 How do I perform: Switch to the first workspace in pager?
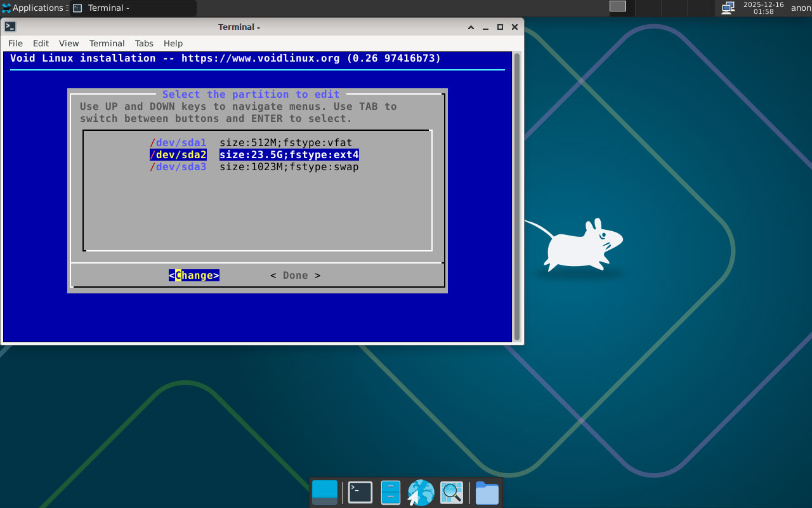(617, 6)
